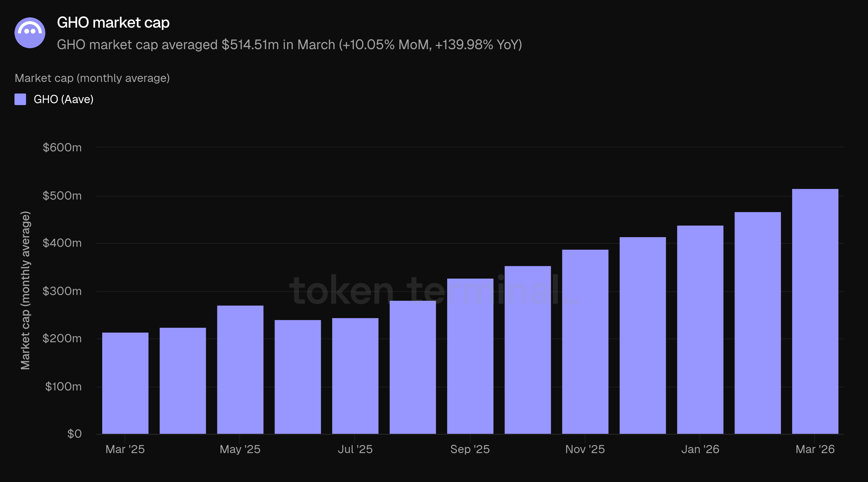Select the Jul '25 bar
868x482 pixels.
pyautogui.click(x=355, y=376)
